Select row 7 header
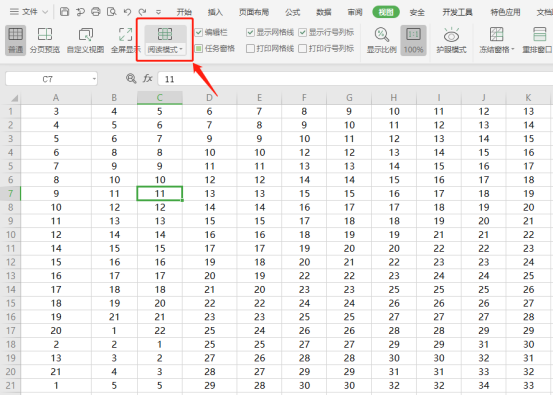 [x=11, y=194]
